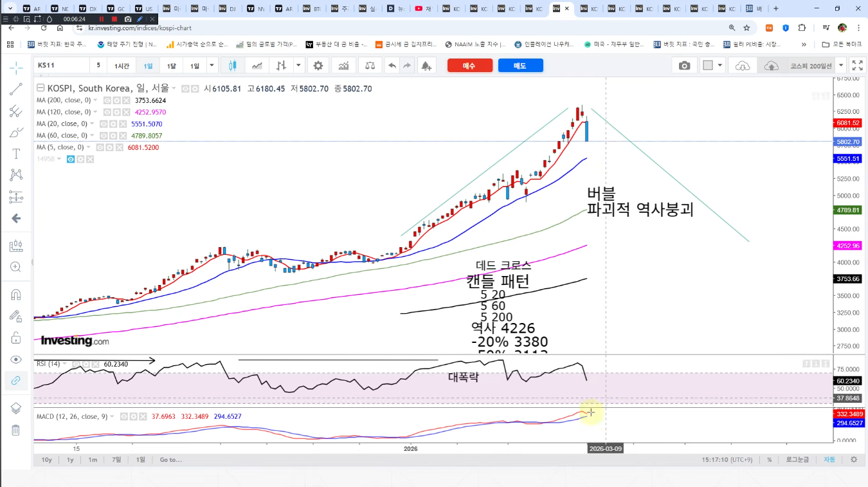Expand chart style dropdown arrow

[x=298, y=66]
